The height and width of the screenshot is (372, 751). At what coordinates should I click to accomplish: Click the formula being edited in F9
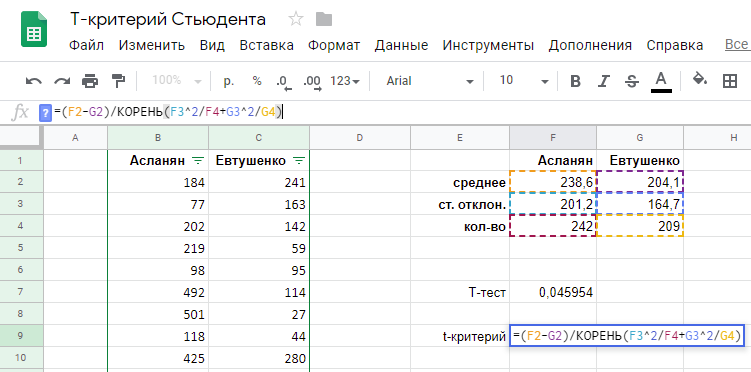(x=627, y=336)
